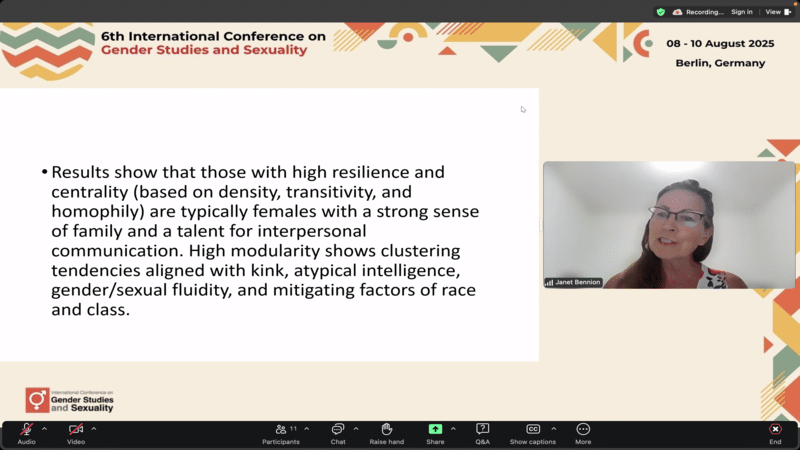The height and width of the screenshot is (450, 800).
Task: Turn on the Video camera
Action: pos(76,429)
